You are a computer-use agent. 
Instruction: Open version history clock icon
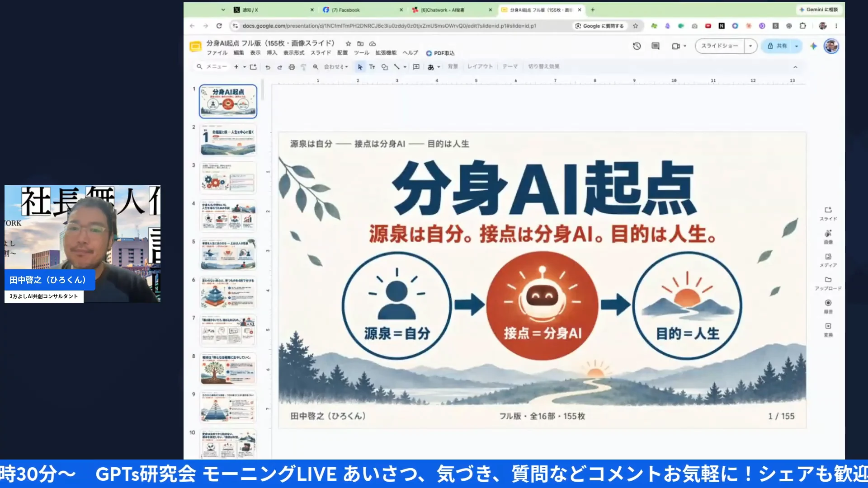pos(637,46)
